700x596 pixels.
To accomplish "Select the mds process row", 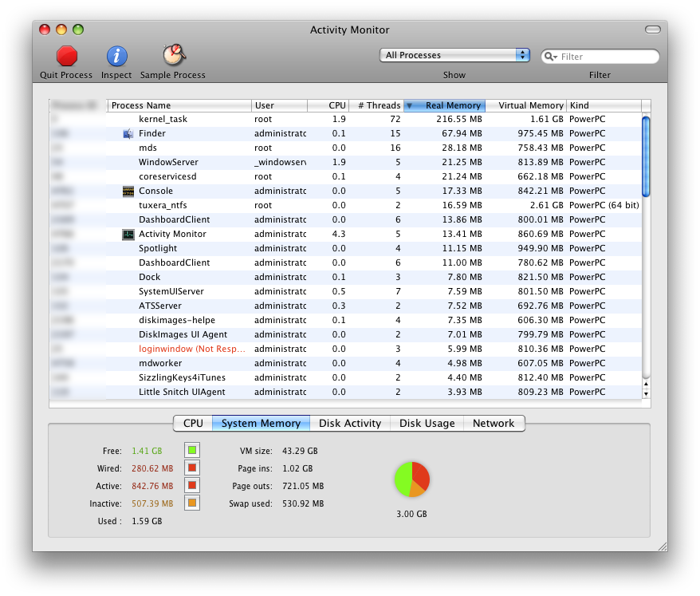I will coord(346,148).
